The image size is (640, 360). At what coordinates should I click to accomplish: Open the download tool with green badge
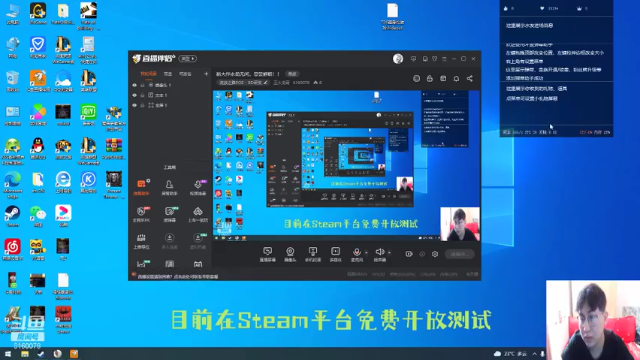coord(198,241)
